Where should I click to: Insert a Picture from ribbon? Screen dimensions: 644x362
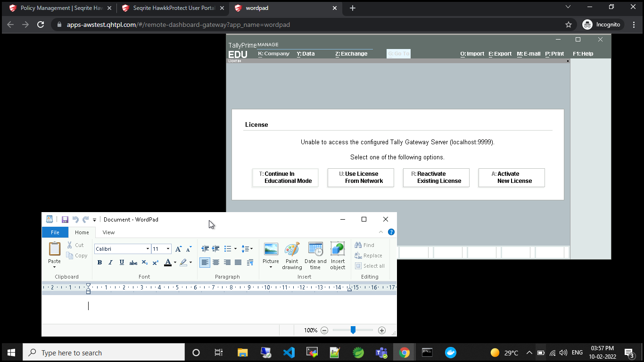click(271, 255)
